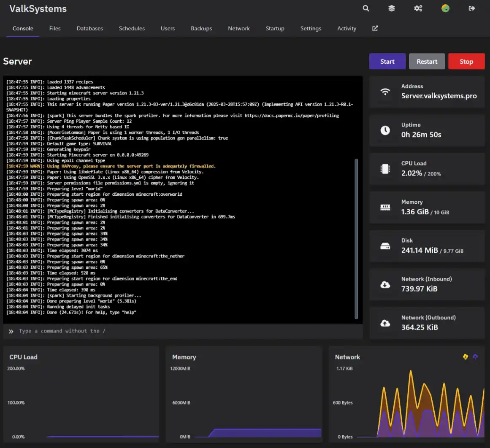The height and width of the screenshot is (448, 490).
Task: Click the sign out icon
Action: click(472, 8)
